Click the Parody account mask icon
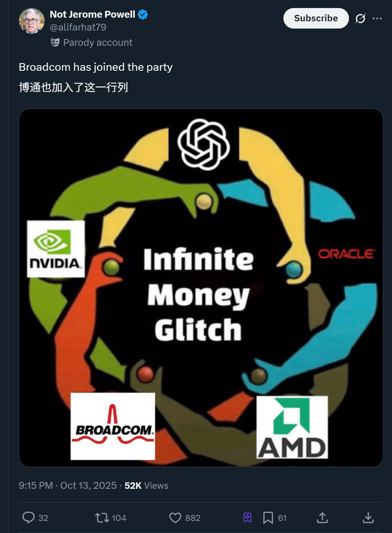This screenshot has height=533, width=392. tap(55, 42)
